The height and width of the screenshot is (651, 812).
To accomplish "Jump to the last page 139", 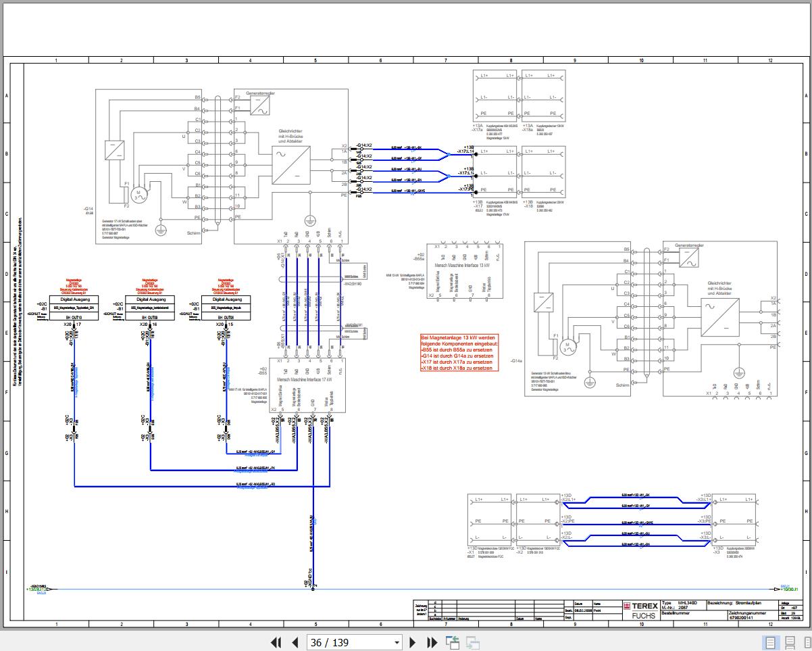I will [432, 642].
